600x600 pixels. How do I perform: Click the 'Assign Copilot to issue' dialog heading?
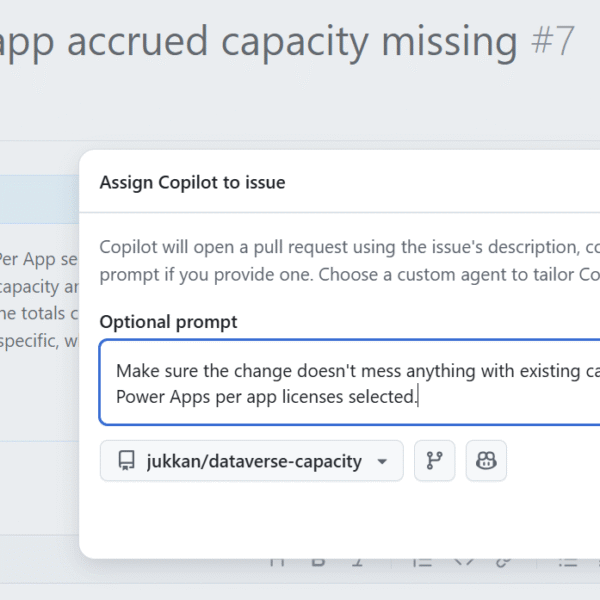pos(192,182)
